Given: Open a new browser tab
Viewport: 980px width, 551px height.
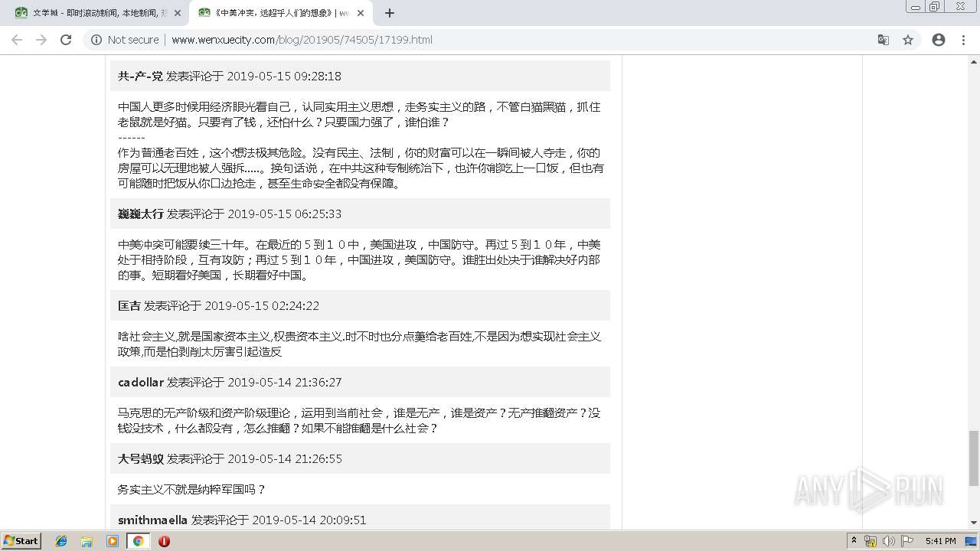Looking at the screenshot, I should [389, 13].
